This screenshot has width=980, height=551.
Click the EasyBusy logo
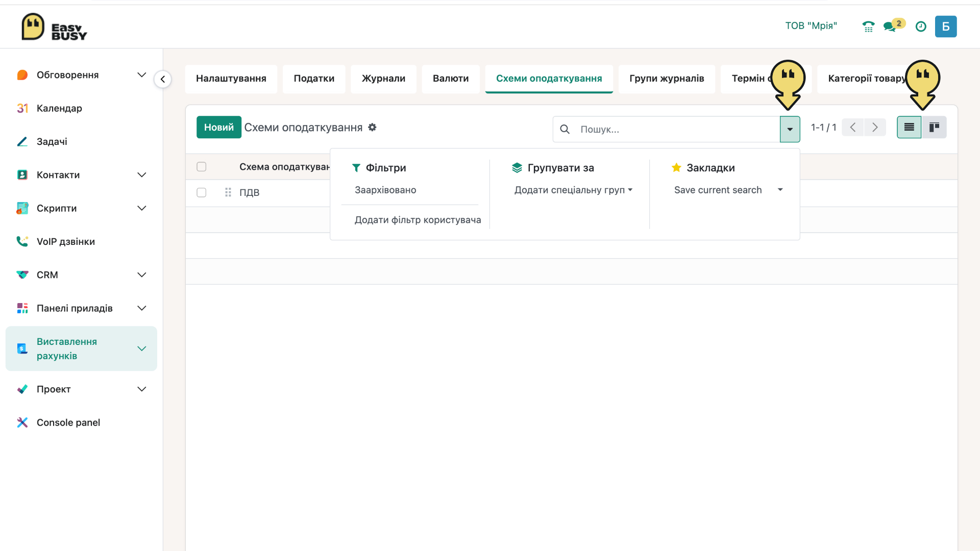coord(54,27)
